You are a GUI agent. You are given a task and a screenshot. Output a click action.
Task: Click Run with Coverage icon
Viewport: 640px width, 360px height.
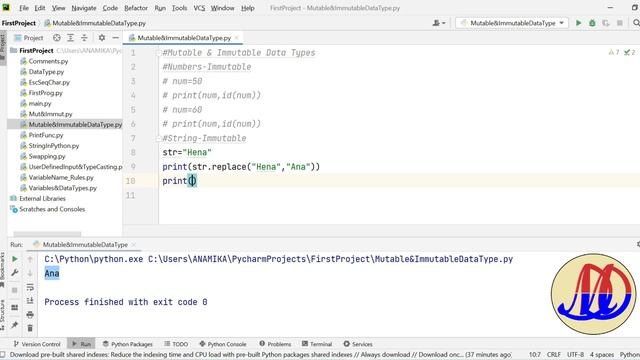[x=606, y=23]
